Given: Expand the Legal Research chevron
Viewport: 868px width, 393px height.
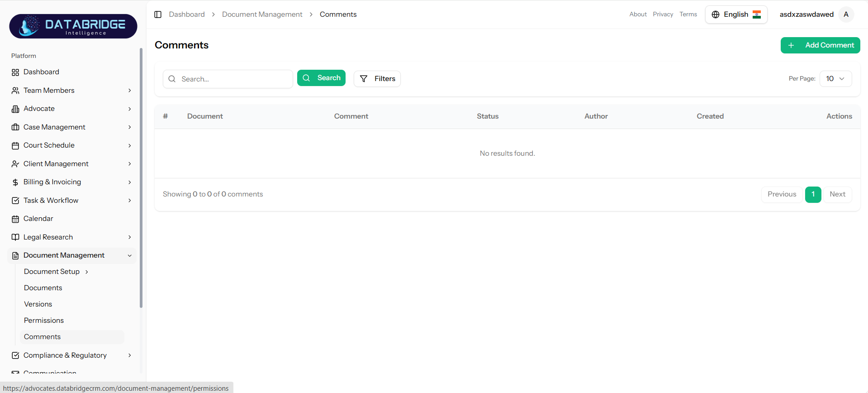Looking at the screenshot, I should pos(130,237).
